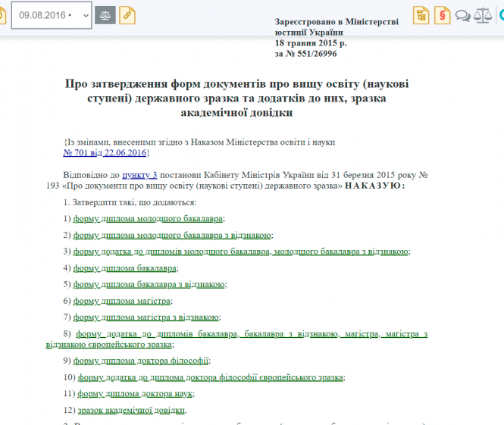Click the grey scales icon at top right
Screen dimensions: 504x425
482,14
